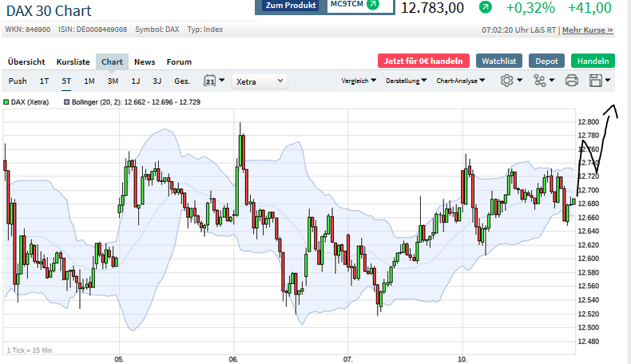
Task: Click the green trend arrow beside price 12.783,00
Action: point(486,7)
